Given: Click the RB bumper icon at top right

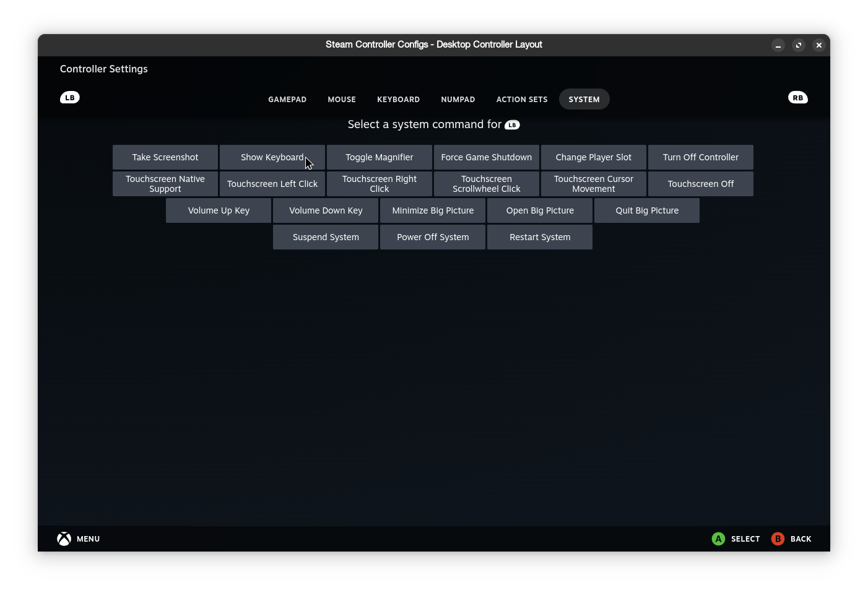Looking at the screenshot, I should point(798,98).
